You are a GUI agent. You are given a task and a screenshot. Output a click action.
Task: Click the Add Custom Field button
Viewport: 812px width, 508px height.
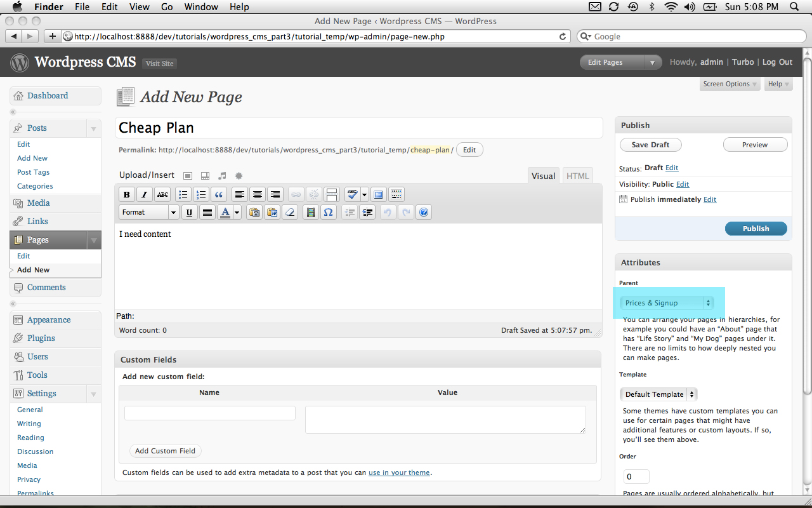pos(165,451)
